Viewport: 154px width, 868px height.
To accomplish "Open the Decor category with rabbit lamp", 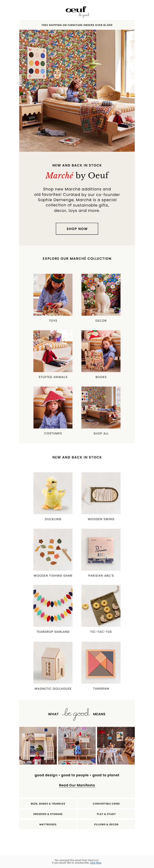I will pyautogui.click(x=101, y=295).
